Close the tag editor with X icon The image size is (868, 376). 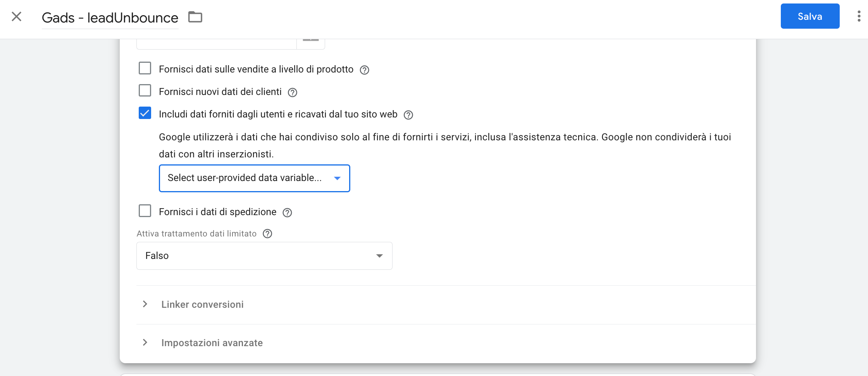(16, 17)
